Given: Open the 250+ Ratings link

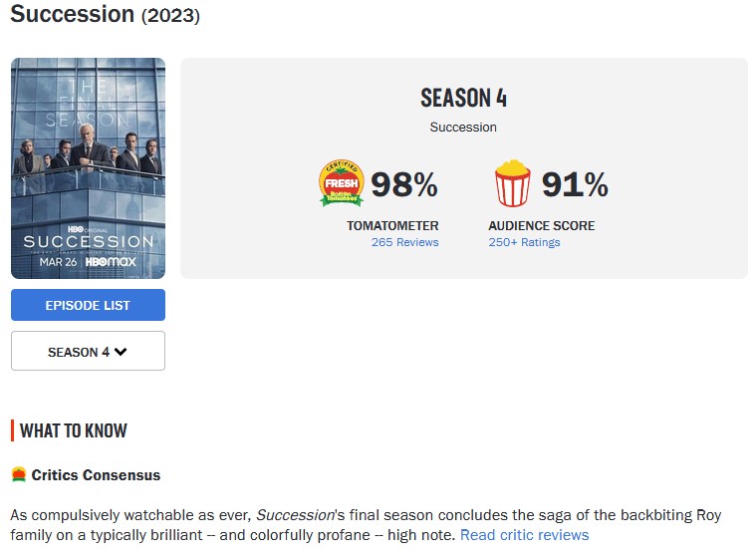Looking at the screenshot, I should (x=524, y=242).
